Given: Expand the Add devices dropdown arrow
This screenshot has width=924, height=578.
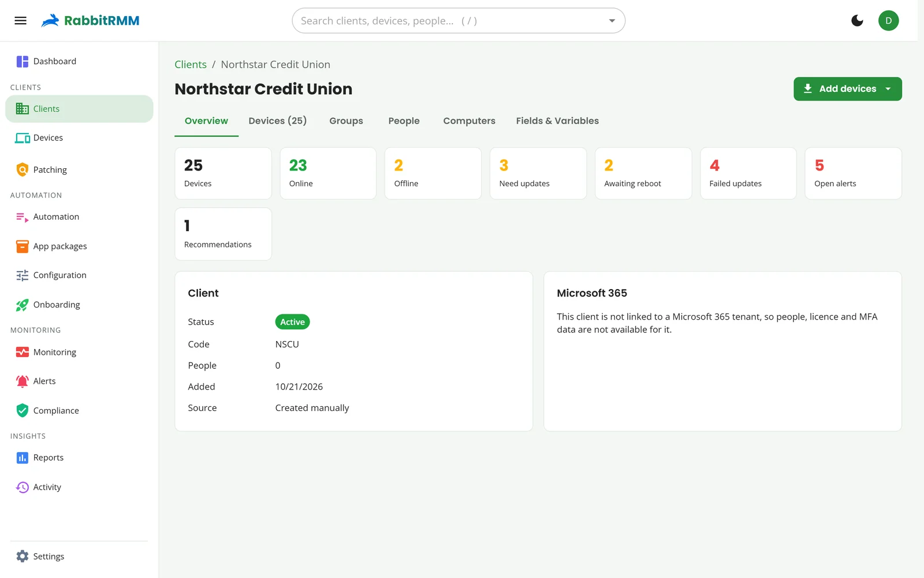Looking at the screenshot, I should pos(888,89).
